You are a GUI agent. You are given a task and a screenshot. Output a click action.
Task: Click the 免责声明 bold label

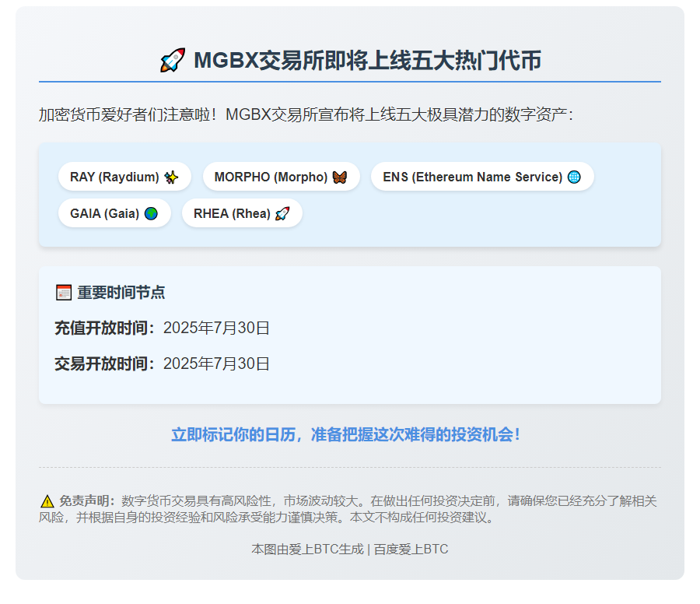(x=87, y=500)
